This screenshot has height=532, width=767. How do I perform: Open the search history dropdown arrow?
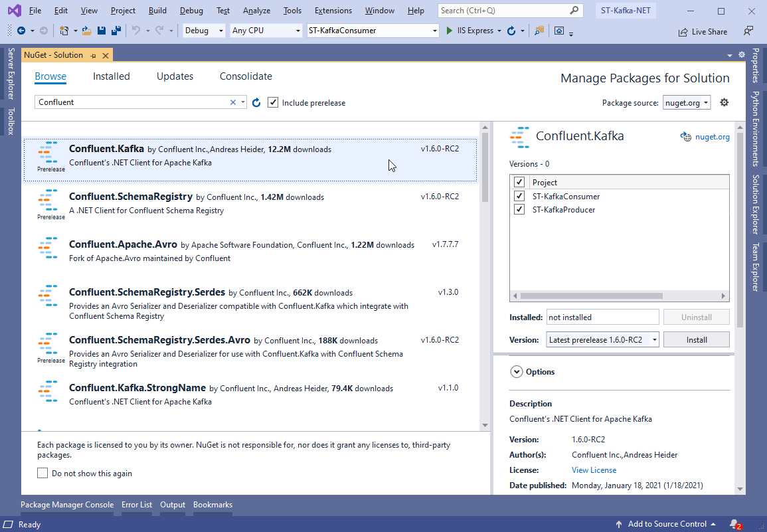point(243,102)
